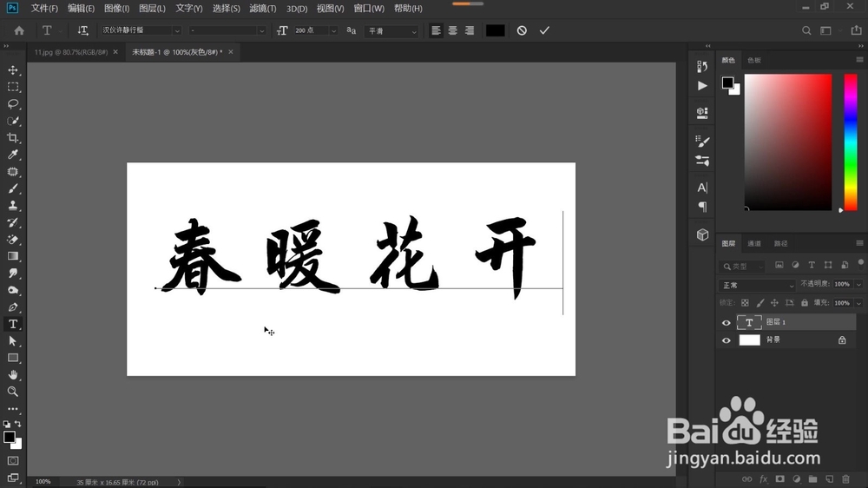Select the Lasso tool

(13, 104)
